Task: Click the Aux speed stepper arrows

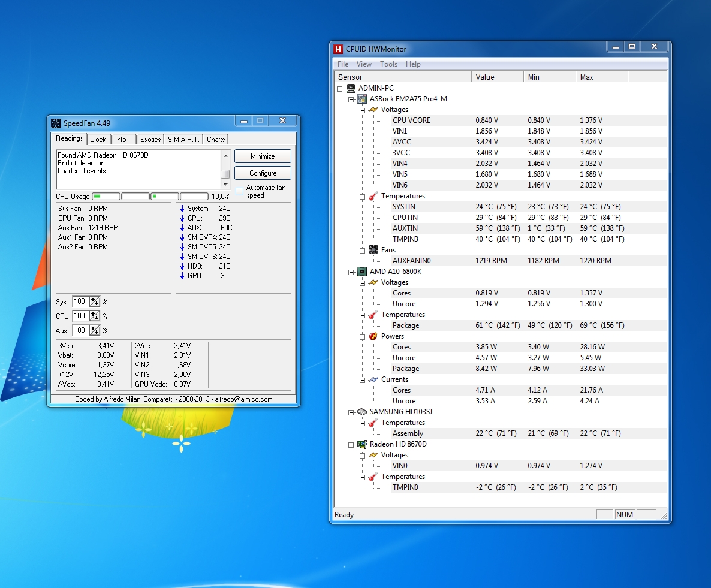Action: click(x=94, y=330)
